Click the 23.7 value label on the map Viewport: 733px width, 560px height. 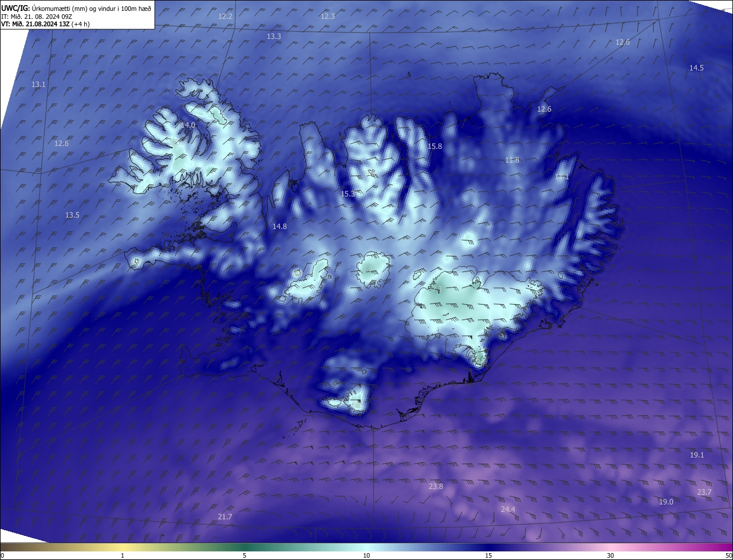click(704, 492)
